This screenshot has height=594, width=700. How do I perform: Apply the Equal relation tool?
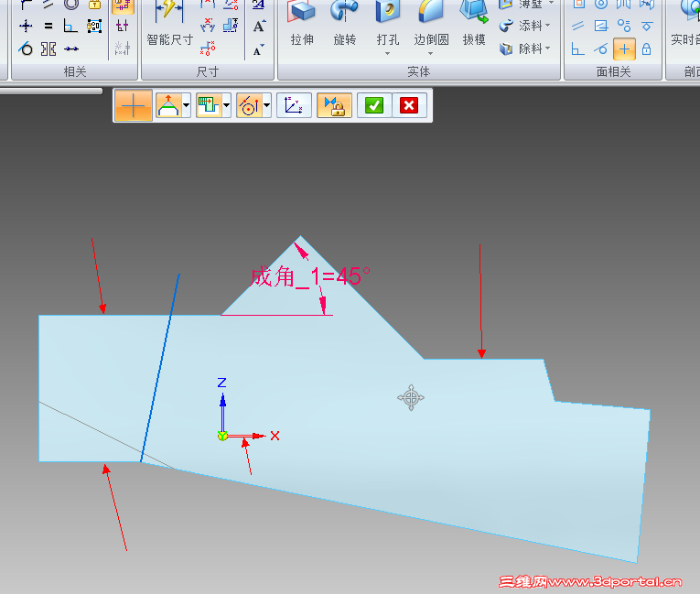tap(48, 26)
